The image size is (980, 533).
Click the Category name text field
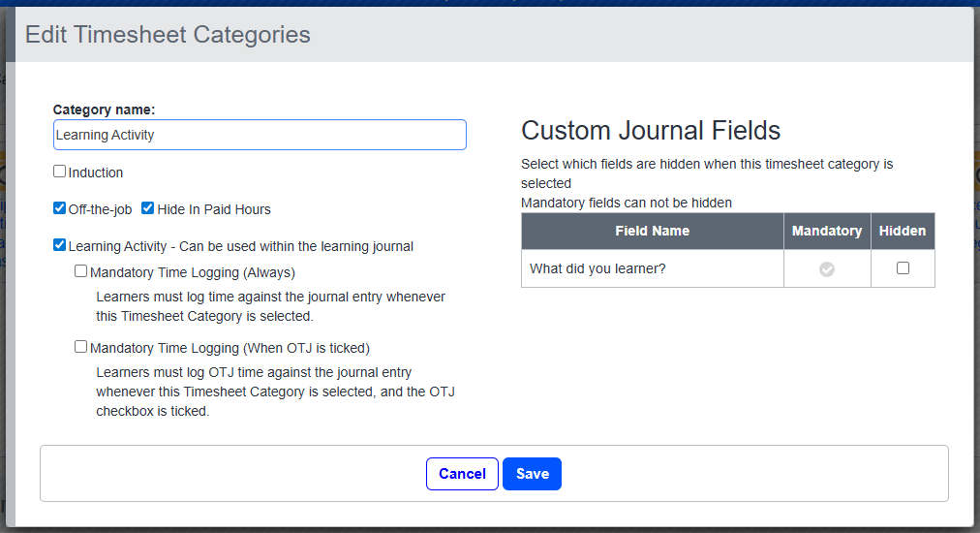click(x=260, y=135)
